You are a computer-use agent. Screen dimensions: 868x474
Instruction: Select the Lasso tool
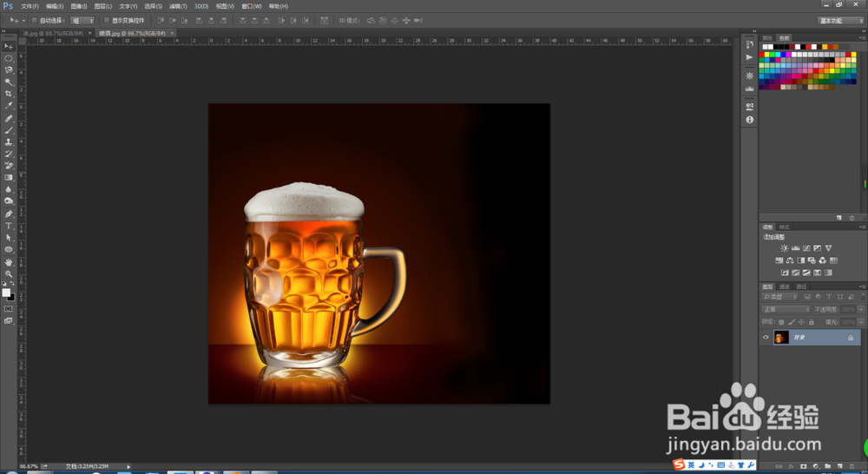tap(9, 70)
